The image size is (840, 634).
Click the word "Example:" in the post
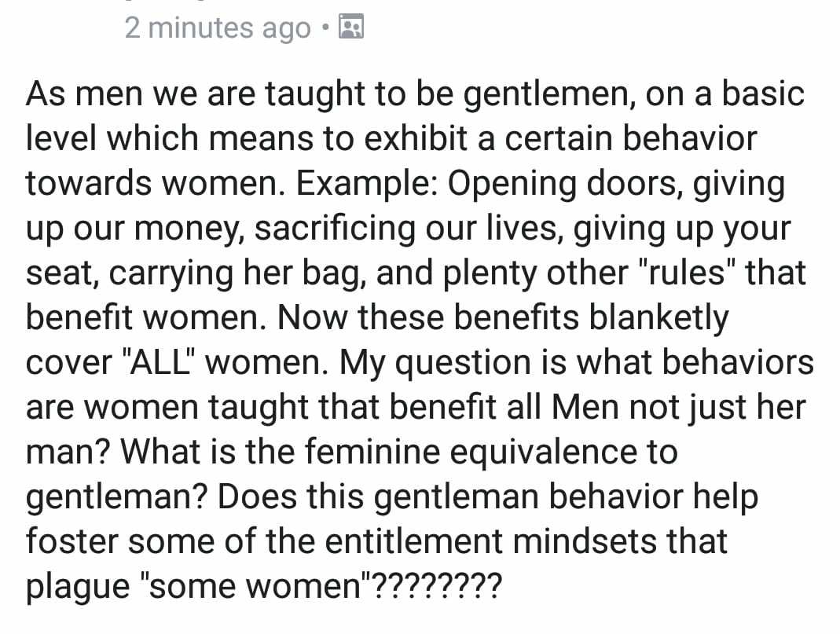point(366,185)
